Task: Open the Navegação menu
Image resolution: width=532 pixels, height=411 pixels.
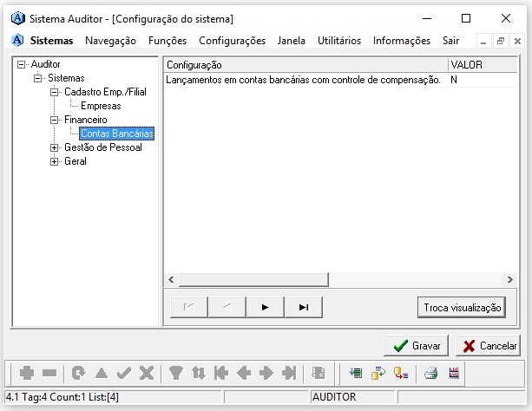Action: [x=110, y=41]
